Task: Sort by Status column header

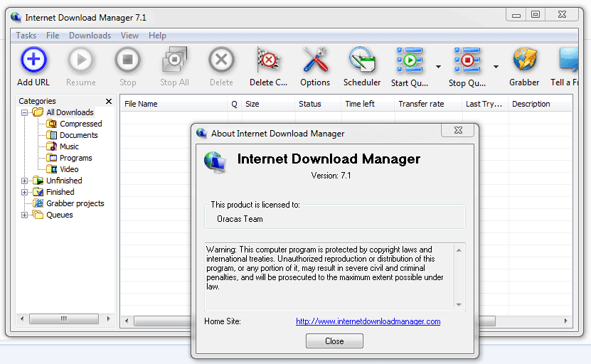Action: [x=318, y=104]
